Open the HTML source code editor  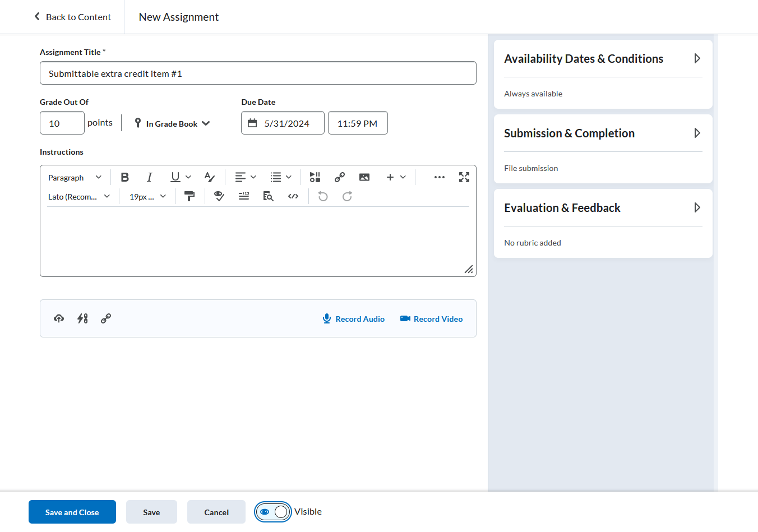(x=293, y=196)
